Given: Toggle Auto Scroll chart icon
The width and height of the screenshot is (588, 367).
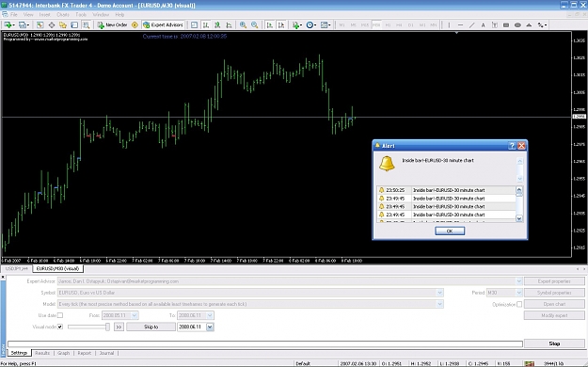Looking at the screenshot, I should (269, 25).
